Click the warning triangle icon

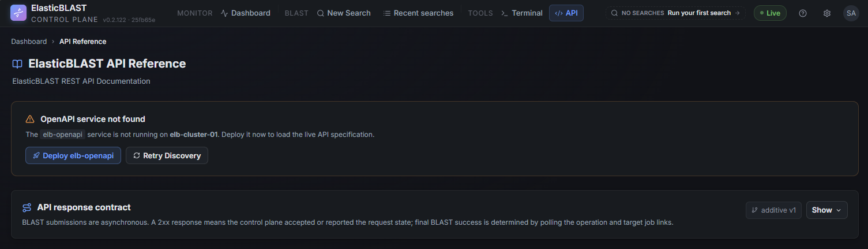click(30, 119)
